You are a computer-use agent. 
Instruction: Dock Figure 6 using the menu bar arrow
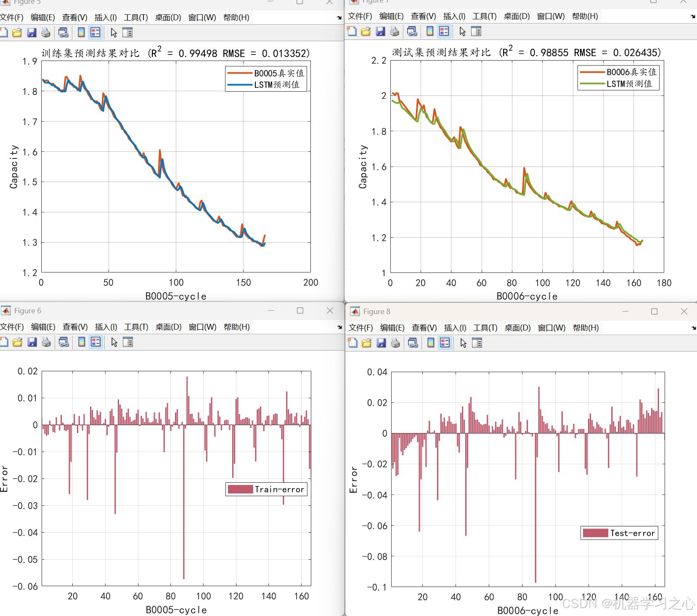(339, 327)
